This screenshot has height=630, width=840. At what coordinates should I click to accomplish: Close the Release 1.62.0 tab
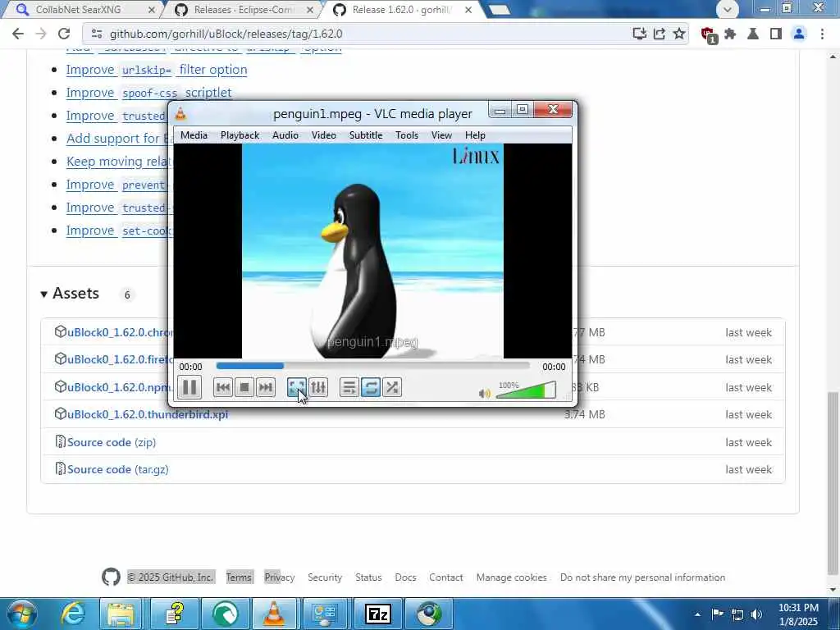[x=468, y=10]
